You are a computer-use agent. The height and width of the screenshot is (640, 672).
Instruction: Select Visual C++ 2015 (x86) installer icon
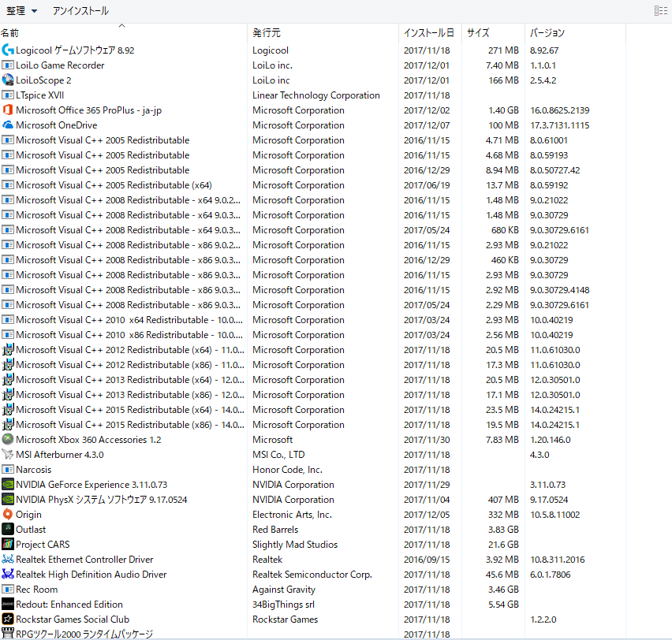(x=8, y=425)
